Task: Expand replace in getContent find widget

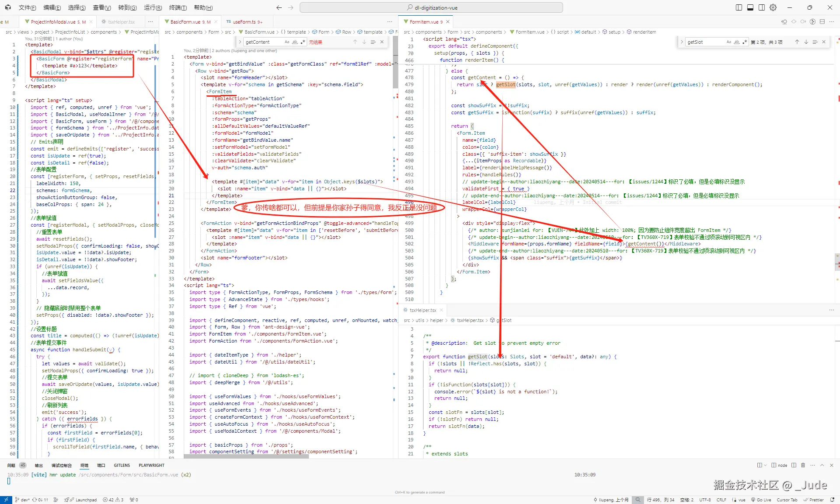Action: pyautogui.click(x=240, y=42)
